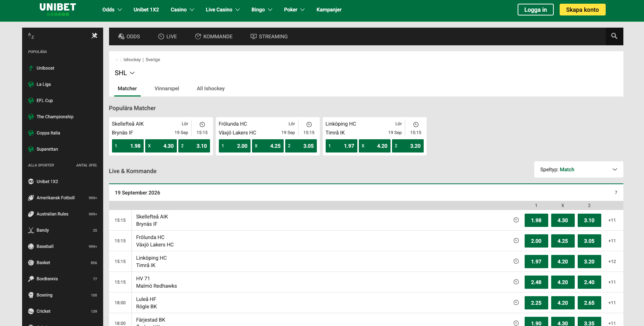The image size is (644, 326).
Task: Select draw odds 4.30 on Skellefteå AIK card
Action: [161, 146]
